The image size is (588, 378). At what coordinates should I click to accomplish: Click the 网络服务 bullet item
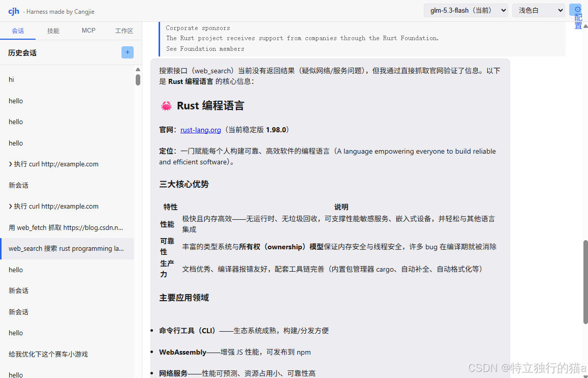pyautogui.click(x=237, y=373)
